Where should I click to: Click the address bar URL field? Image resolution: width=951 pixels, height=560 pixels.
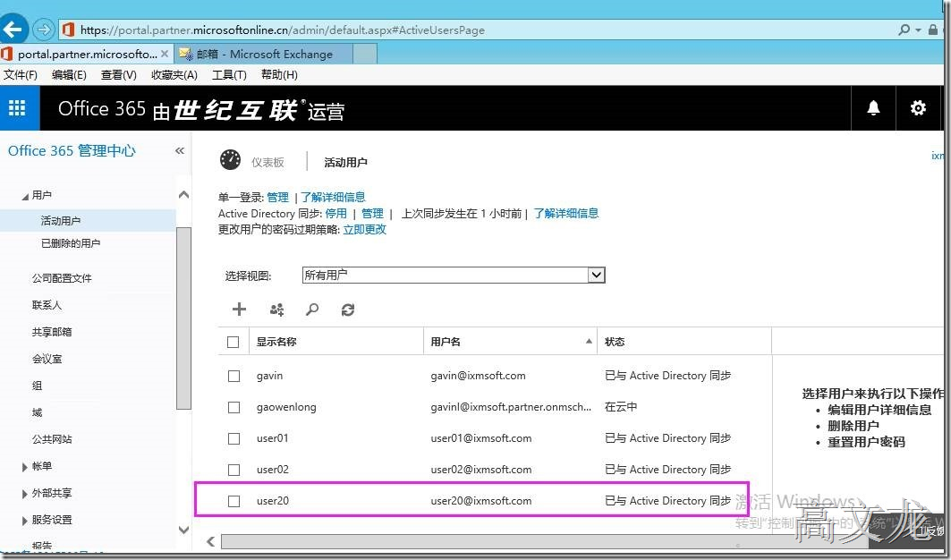[477, 30]
